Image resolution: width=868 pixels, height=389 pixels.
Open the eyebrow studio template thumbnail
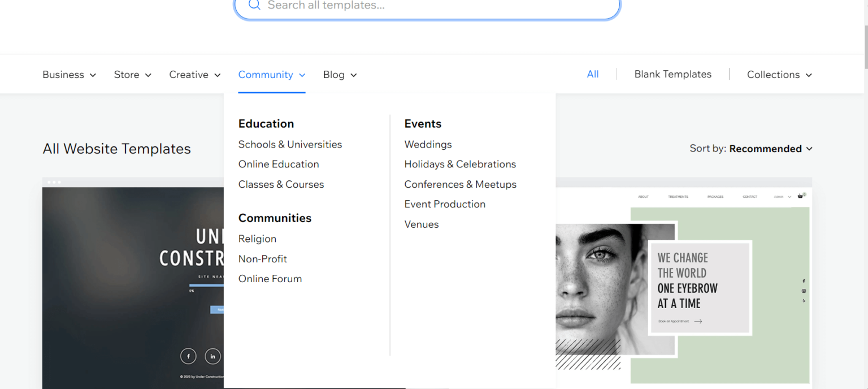(684, 283)
